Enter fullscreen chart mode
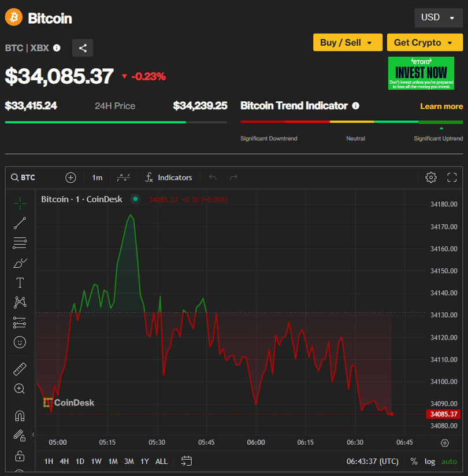468x476 pixels. (x=452, y=178)
